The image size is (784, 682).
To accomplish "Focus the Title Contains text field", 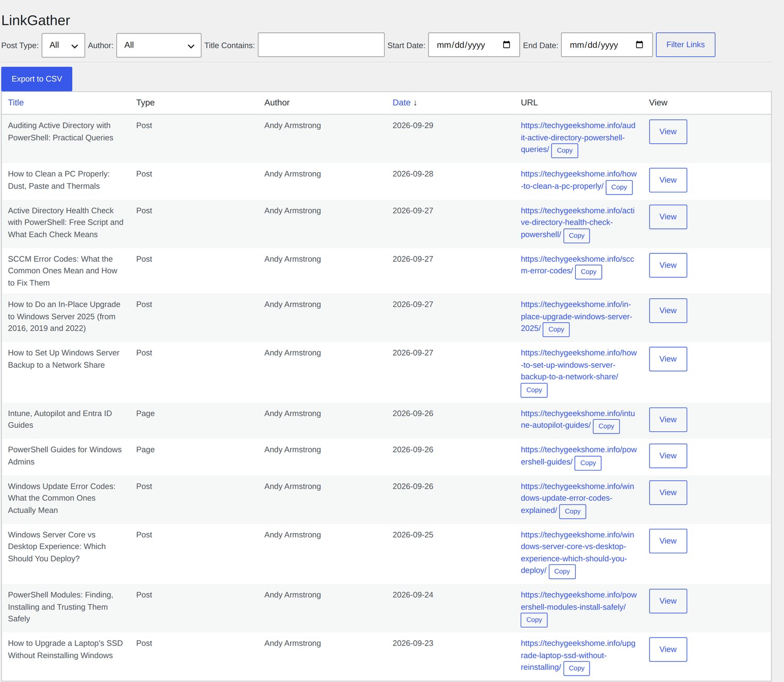I will [x=321, y=45].
